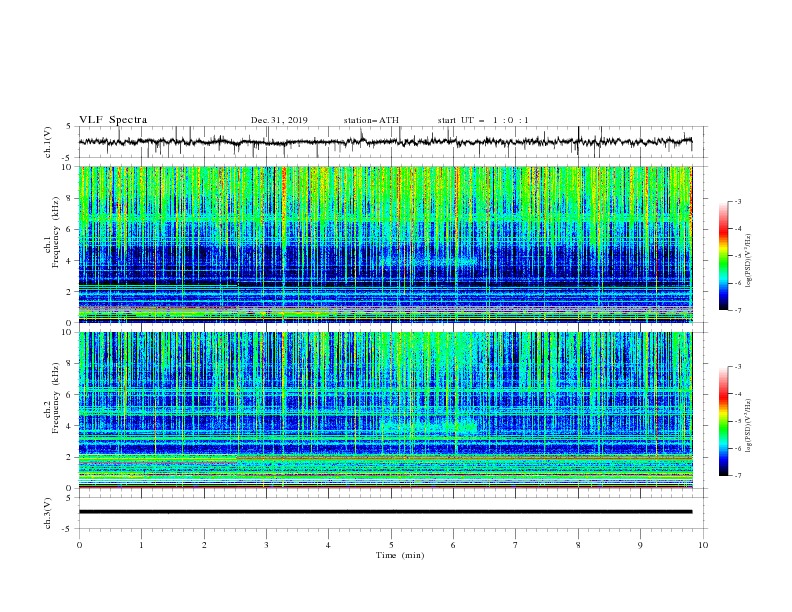Click the ch.2 color bar '-3' tick
The height and width of the screenshot is (612, 792).
coord(738,367)
